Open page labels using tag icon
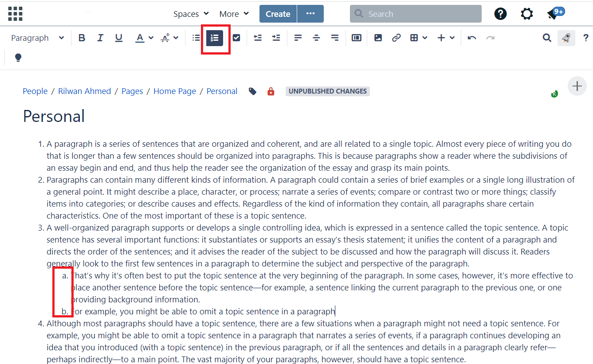 click(252, 91)
